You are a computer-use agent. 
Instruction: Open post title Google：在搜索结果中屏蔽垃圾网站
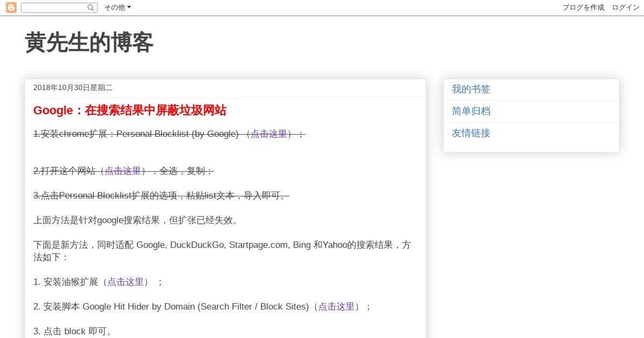click(130, 111)
